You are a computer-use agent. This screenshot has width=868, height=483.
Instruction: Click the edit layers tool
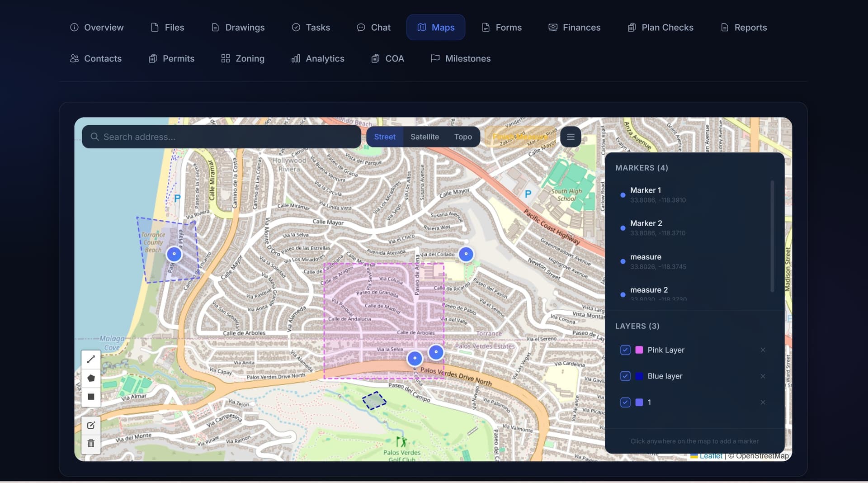pos(91,425)
